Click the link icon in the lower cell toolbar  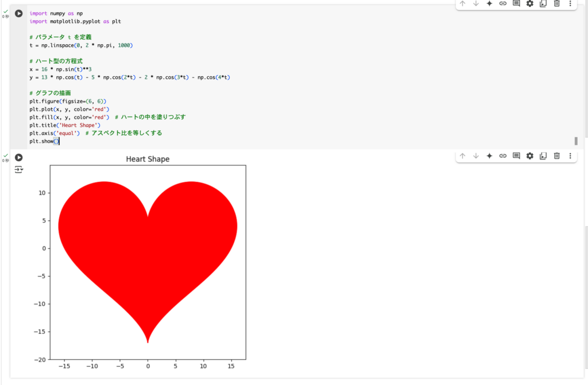click(x=503, y=155)
